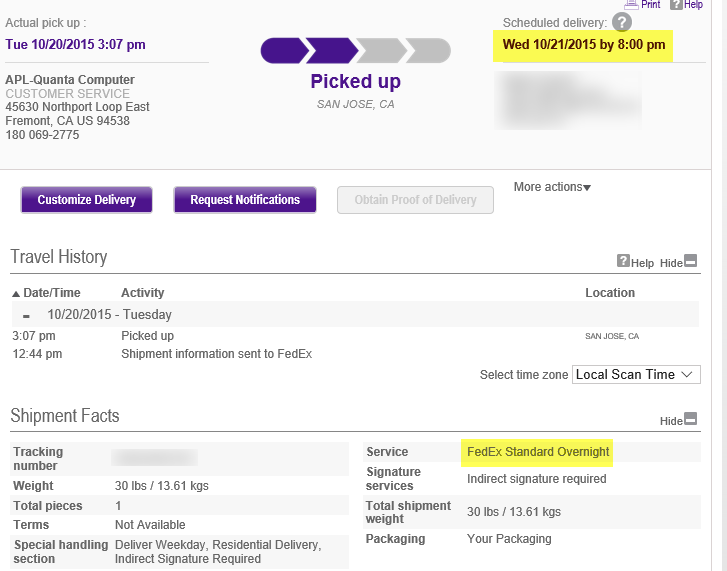The image size is (727, 571).
Task: Click the Location column header
Action: click(x=610, y=293)
